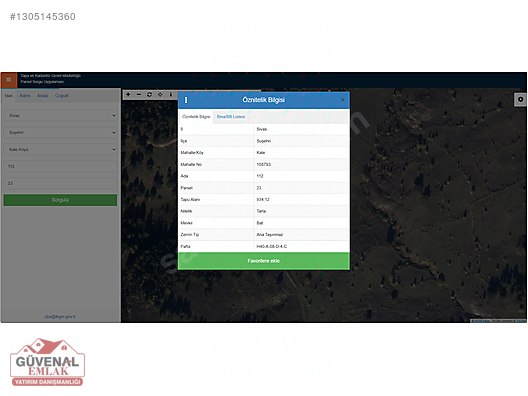Click the Tarla value in Nitelik row

tap(261, 211)
